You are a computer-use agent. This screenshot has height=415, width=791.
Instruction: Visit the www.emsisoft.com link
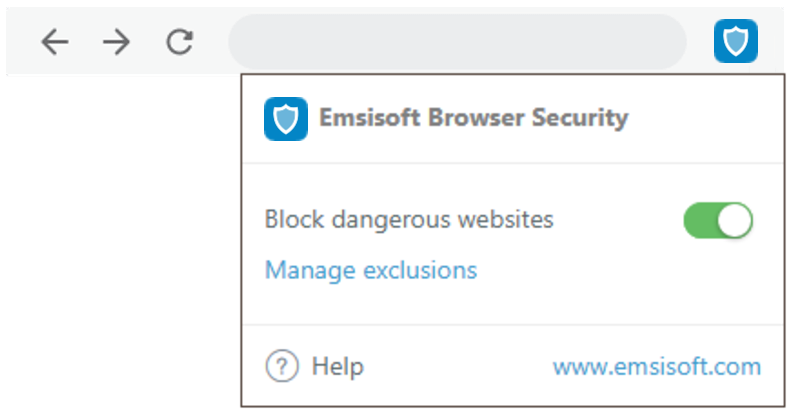click(x=656, y=367)
